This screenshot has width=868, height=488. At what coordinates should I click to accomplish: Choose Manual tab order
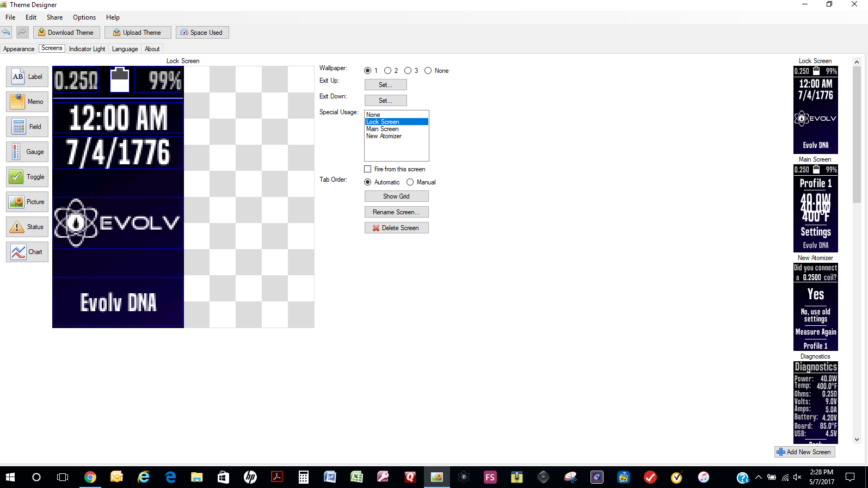pyautogui.click(x=410, y=182)
